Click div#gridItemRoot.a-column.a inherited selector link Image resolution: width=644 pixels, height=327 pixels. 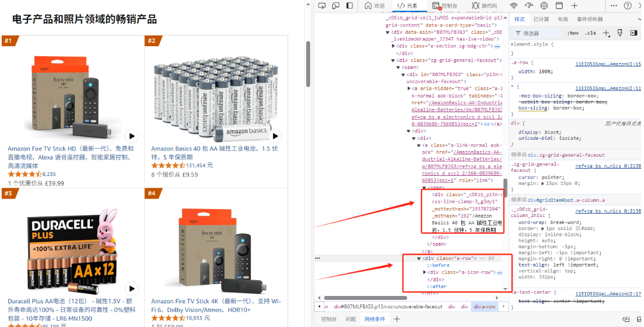point(566,201)
